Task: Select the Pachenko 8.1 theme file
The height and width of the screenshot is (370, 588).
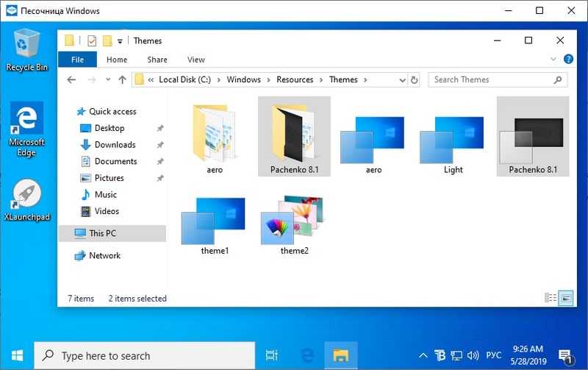Action: (533, 136)
